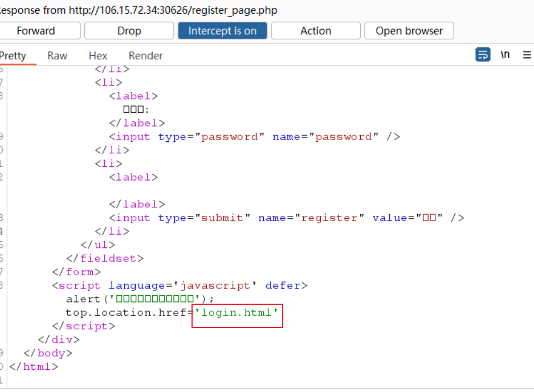Viewport: 534px width, 392px height.
Task: Toggle the word wrap icon
Action: [x=483, y=55]
